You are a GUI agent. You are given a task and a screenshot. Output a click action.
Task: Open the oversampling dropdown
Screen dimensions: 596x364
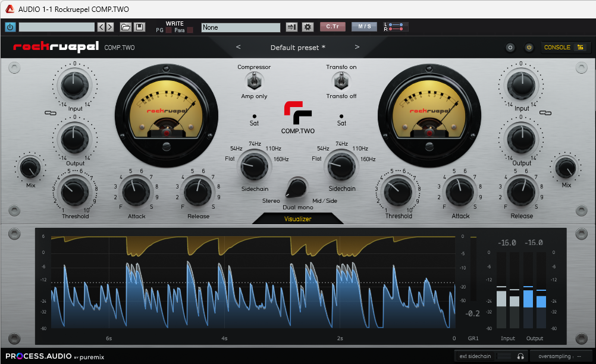click(560, 356)
